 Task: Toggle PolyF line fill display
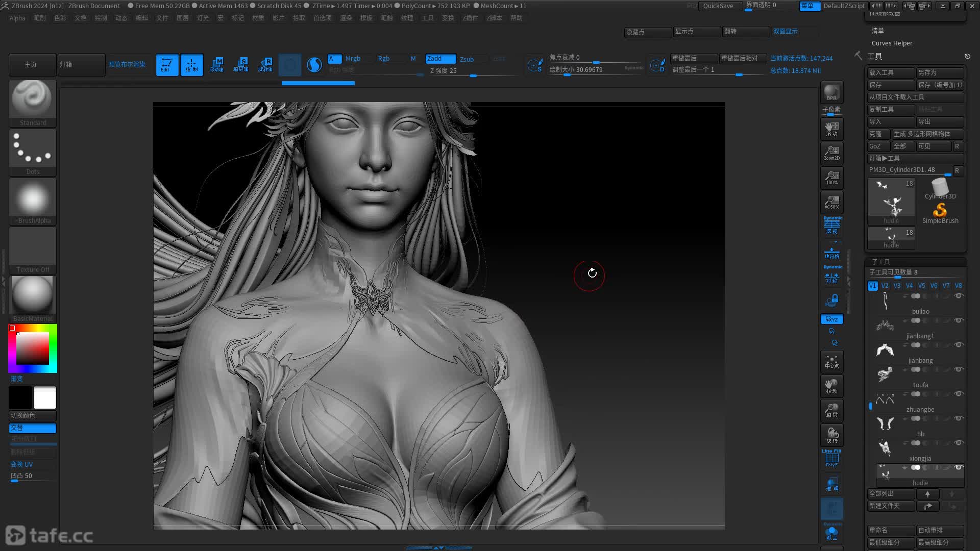coord(831,459)
